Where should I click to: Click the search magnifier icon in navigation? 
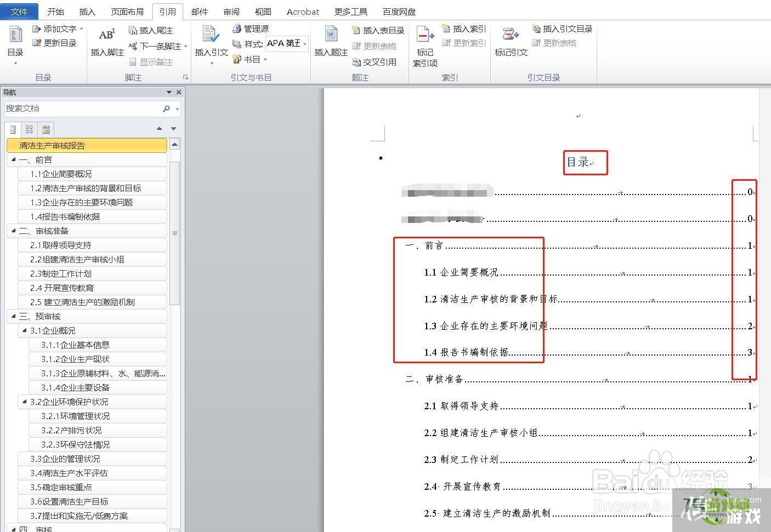[x=166, y=108]
